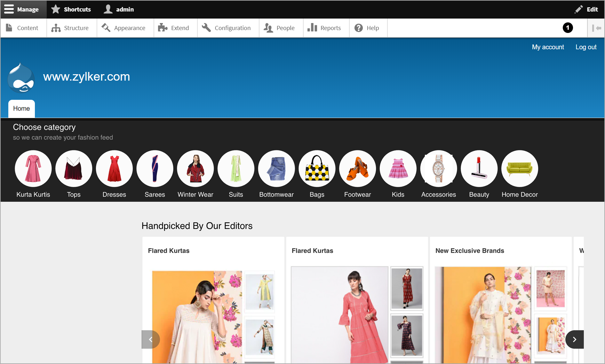The height and width of the screenshot is (364, 605).
Task: Select the Home Decor sofa icon
Action: (519, 169)
